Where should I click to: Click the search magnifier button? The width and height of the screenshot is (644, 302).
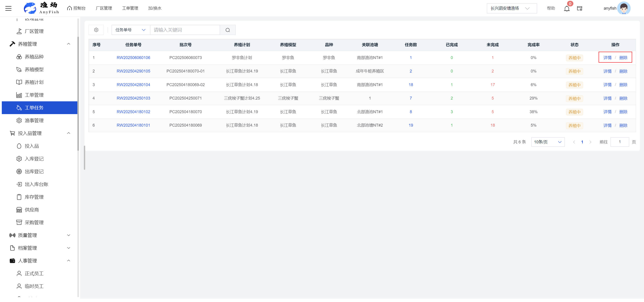point(227,30)
